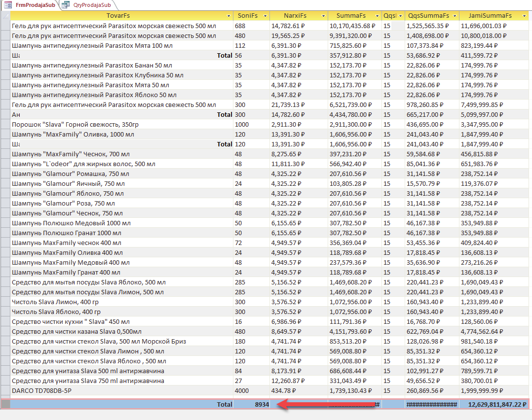This screenshot has height=420, width=532.
Task: Click the JamiSummaFs value 981,540.18 ₽
Action: (479, 341)
